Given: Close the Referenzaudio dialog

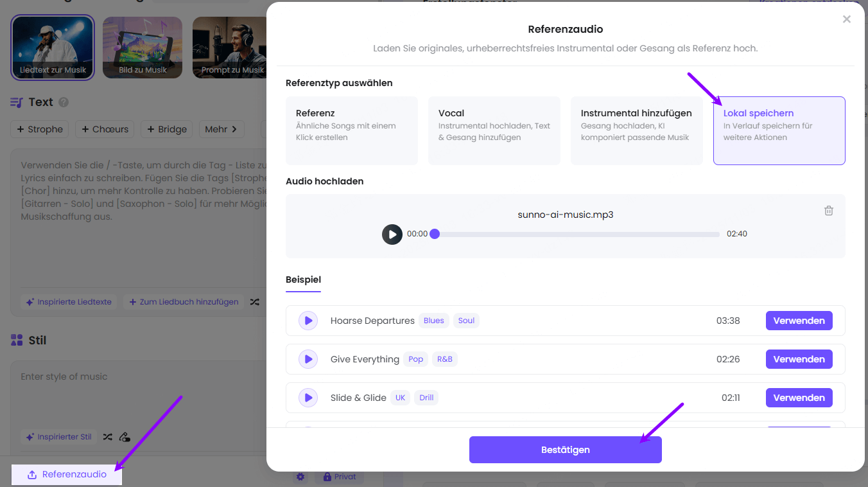Looking at the screenshot, I should 847,19.
